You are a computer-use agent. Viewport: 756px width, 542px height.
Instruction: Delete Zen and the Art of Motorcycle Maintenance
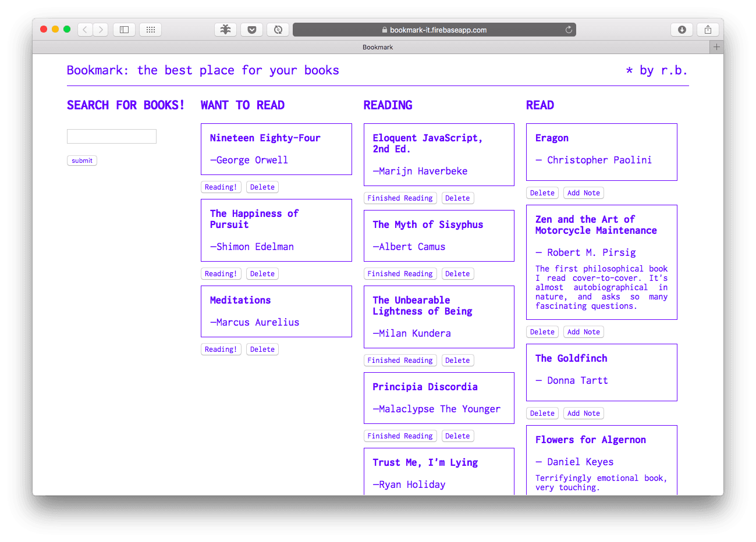pyautogui.click(x=542, y=332)
